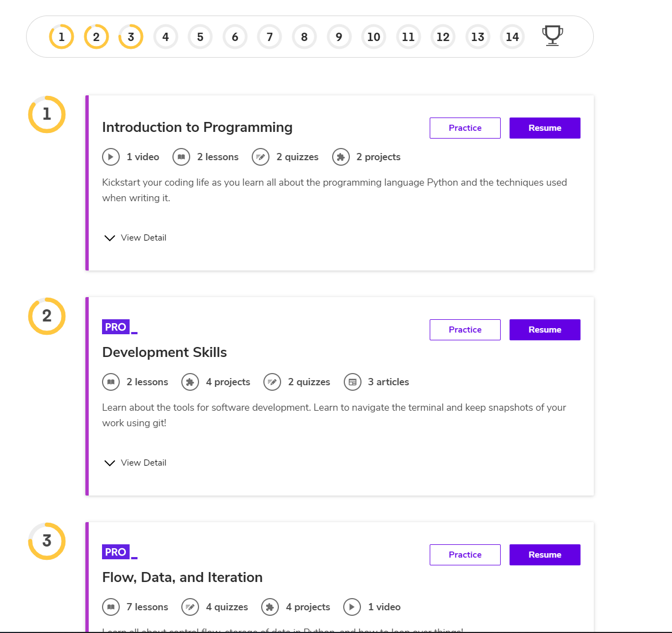Click the projects puzzle icon in Development Skills

pyautogui.click(x=190, y=382)
